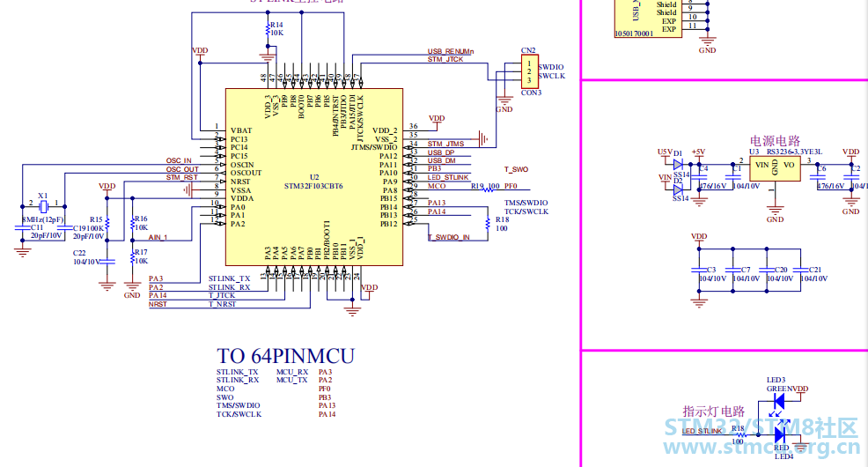The width and height of the screenshot is (868, 467).
Task: Select the RS3236-3.3YE3L regulator part name
Action: [x=794, y=152]
